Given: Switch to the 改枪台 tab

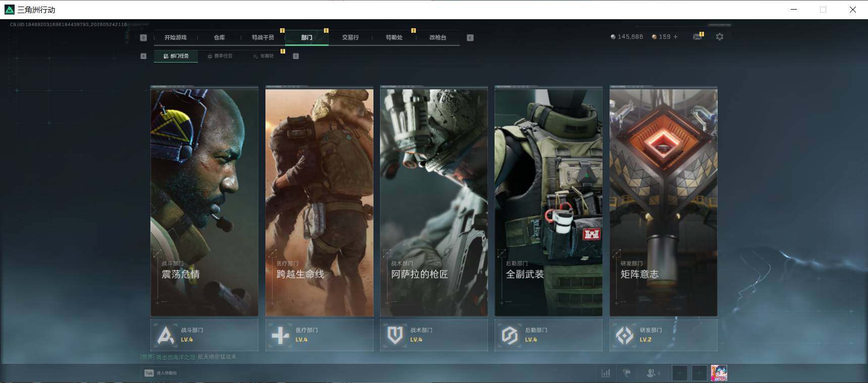Looking at the screenshot, I should [438, 37].
